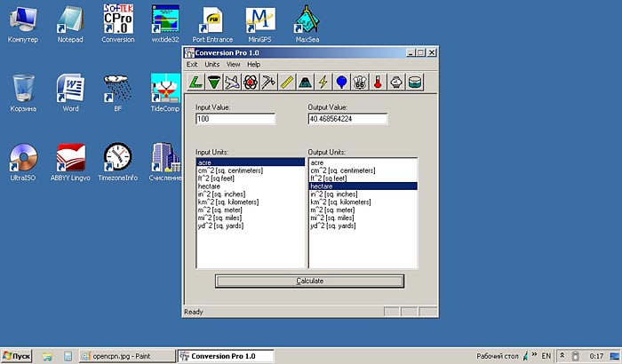Click into the Output Value field

tap(348, 119)
